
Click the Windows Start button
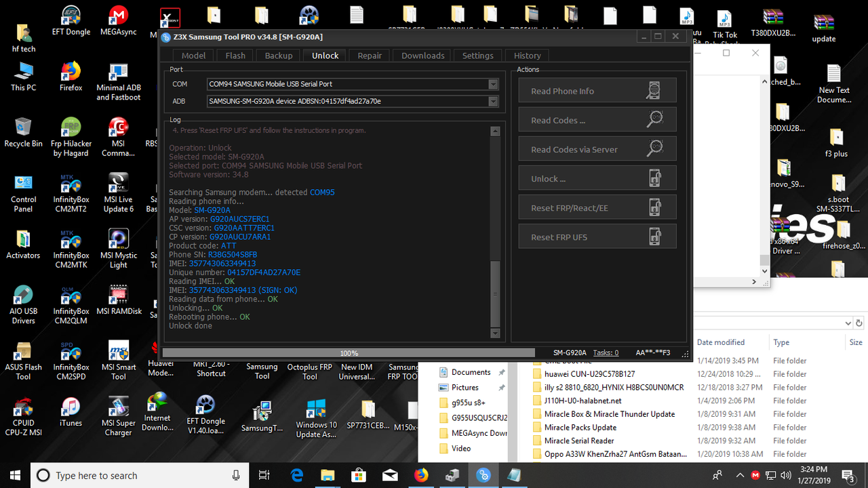click(x=15, y=475)
